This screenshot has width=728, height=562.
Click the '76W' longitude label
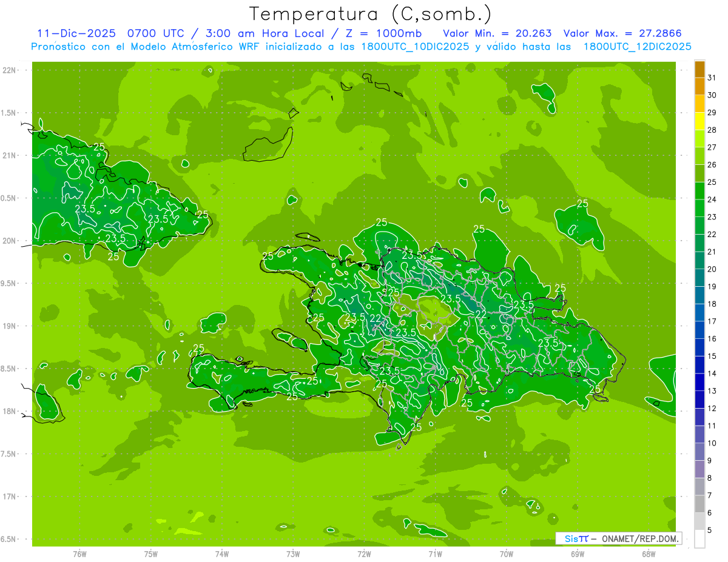point(79,554)
